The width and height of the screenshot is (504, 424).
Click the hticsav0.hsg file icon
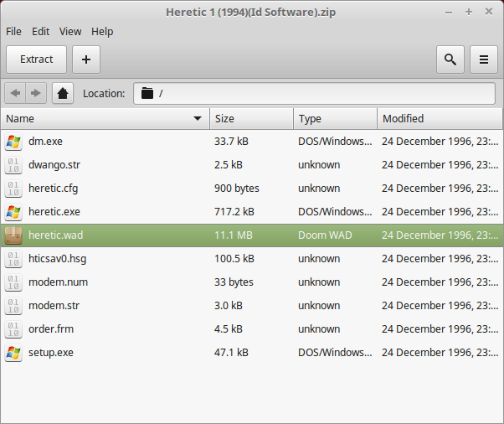pyautogui.click(x=13, y=259)
